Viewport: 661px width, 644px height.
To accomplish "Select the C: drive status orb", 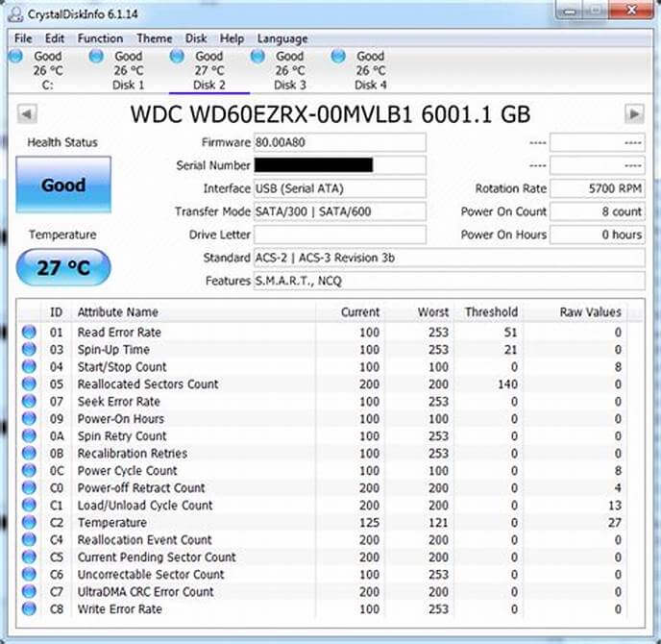I will click(16, 57).
